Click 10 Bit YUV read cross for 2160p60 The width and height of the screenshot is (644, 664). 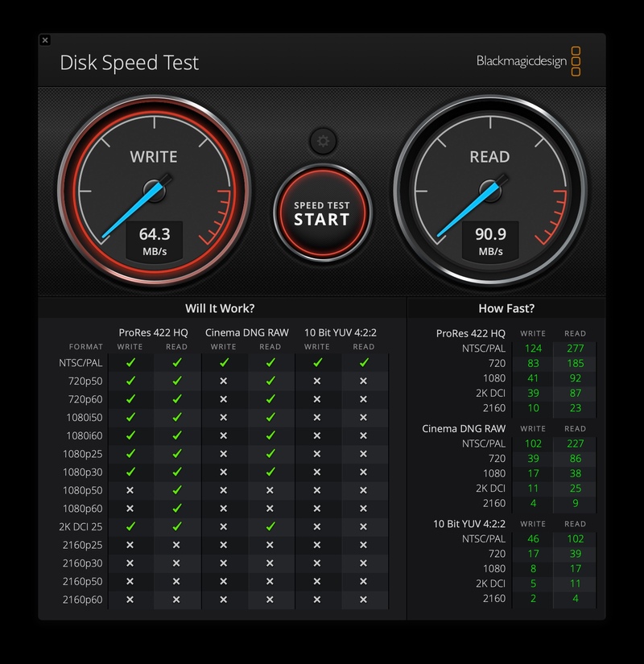coord(363,599)
